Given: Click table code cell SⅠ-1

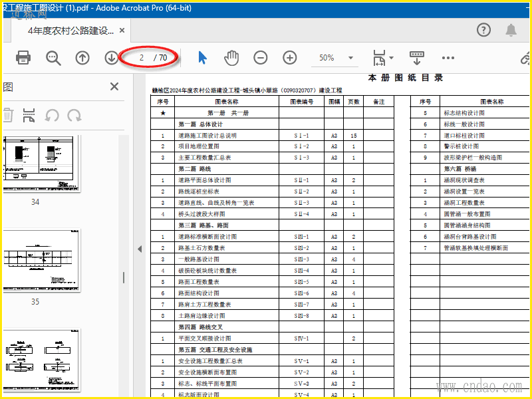Looking at the screenshot, I should point(301,136).
